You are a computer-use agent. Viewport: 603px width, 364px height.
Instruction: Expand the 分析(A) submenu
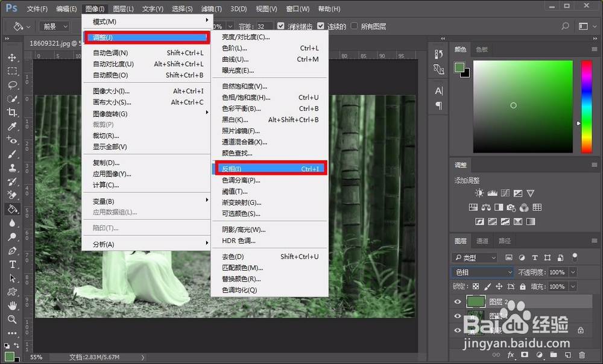click(146, 244)
